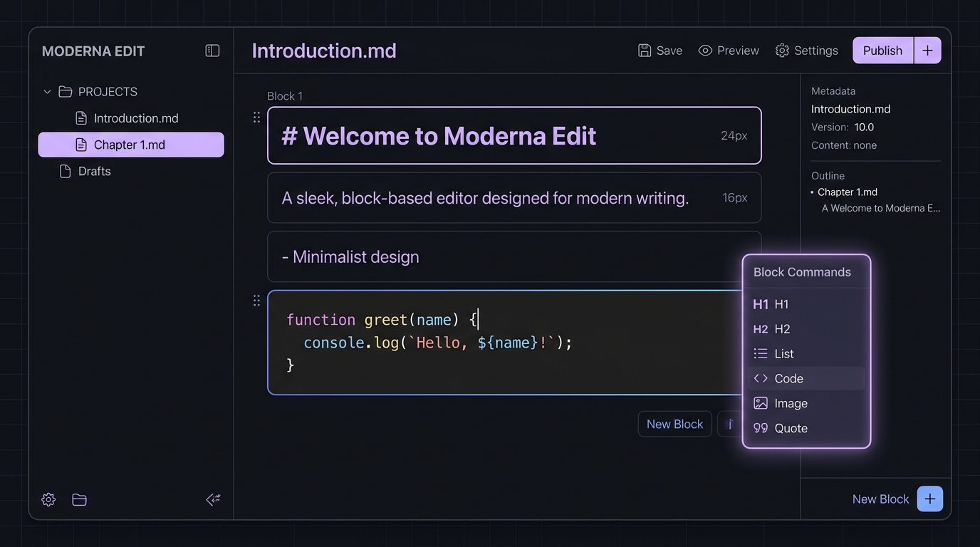Click the Save button
The image size is (980, 547).
click(x=660, y=51)
